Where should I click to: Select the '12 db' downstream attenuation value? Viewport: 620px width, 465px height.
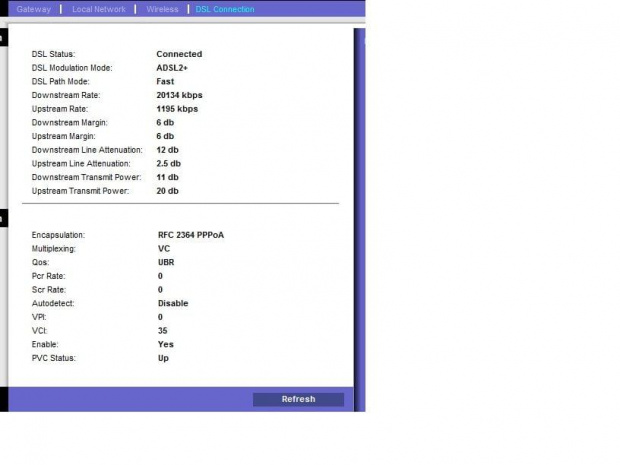coord(167,150)
